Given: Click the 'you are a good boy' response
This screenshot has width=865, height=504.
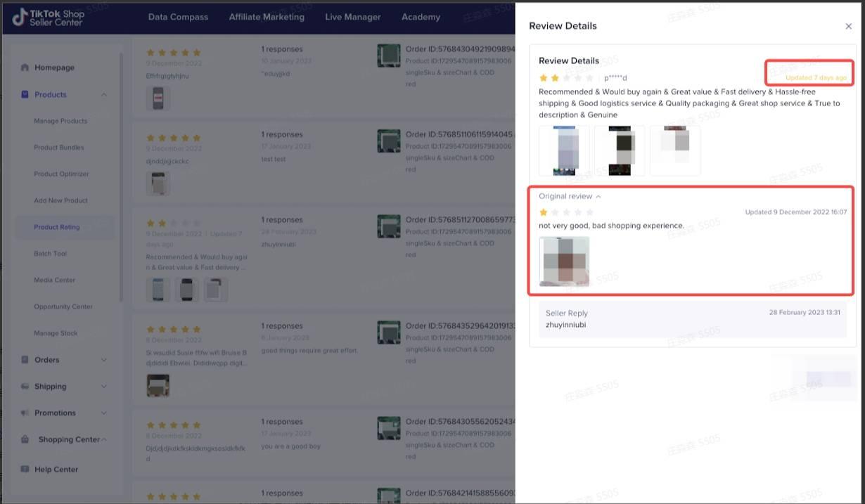Looking at the screenshot, I should coord(290,446).
